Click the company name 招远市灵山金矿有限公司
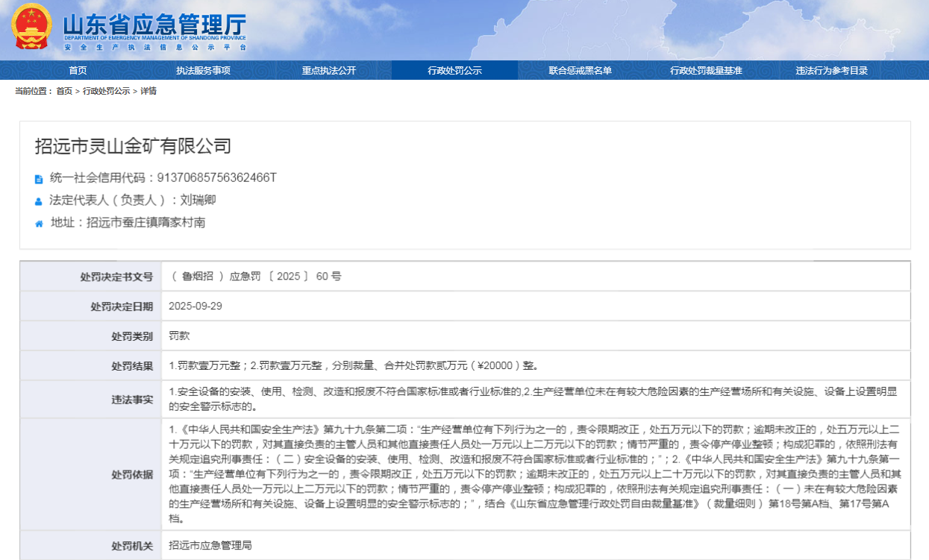929x560 pixels. tap(133, 146)
